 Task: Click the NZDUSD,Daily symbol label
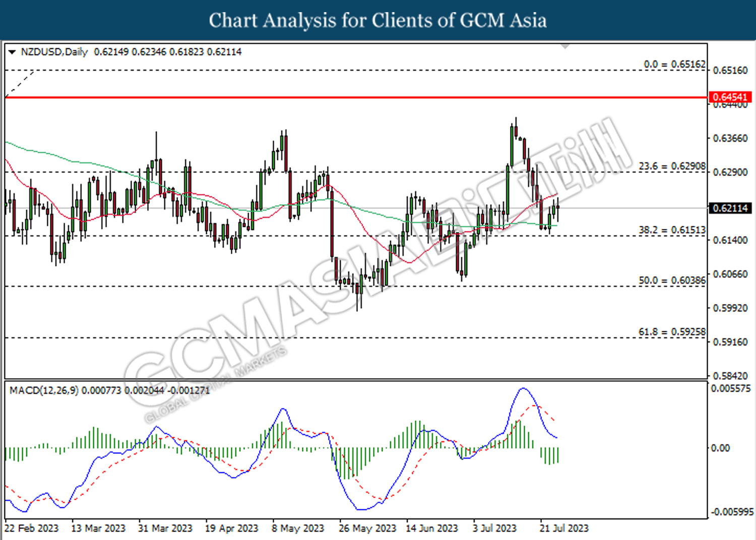54,52
